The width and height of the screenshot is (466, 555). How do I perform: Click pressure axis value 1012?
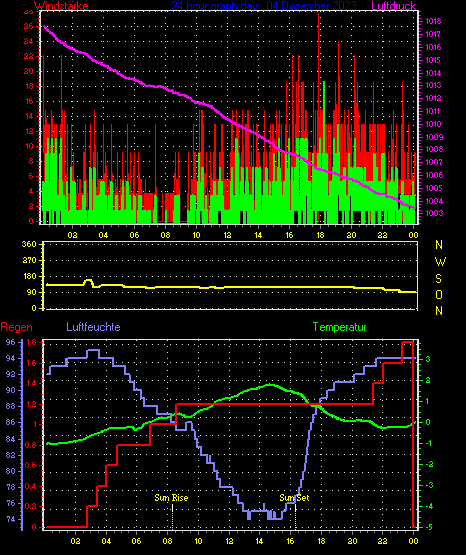click(x=433, y=98)
